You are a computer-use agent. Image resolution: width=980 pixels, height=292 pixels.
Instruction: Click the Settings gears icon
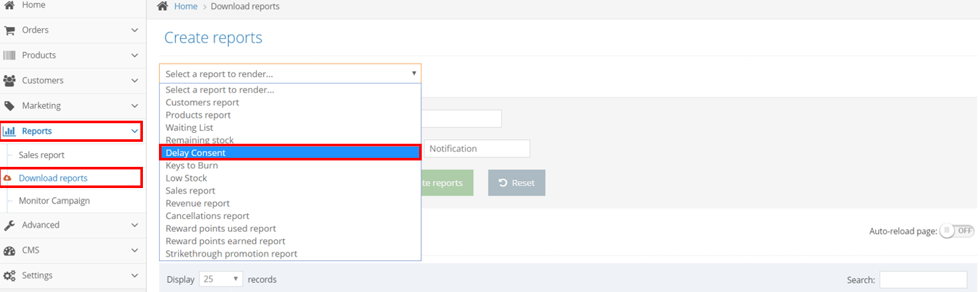tap(9, 276)
